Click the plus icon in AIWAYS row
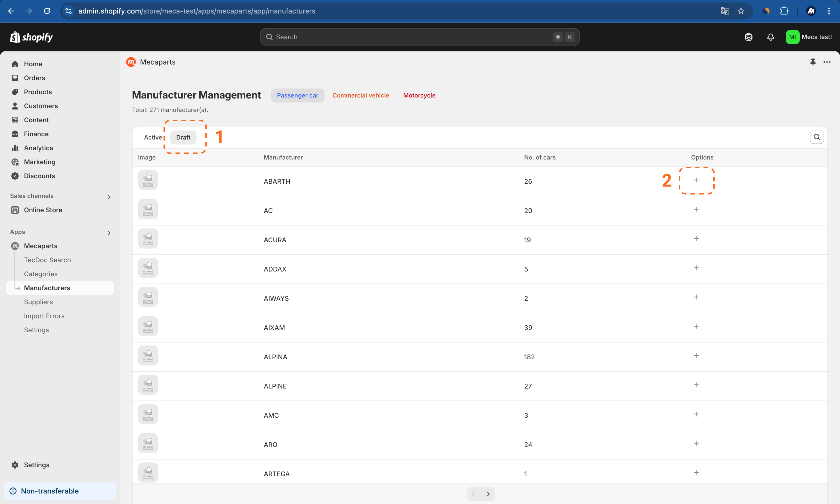Viewport: 840px width, 504px height. (x=696, y=297)
